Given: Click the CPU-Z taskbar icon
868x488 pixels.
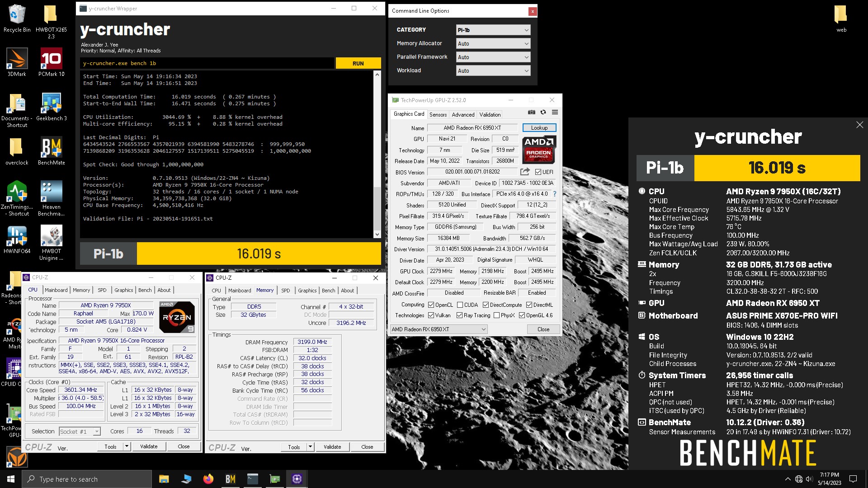Looking at the screenshot, I should 297,479.
